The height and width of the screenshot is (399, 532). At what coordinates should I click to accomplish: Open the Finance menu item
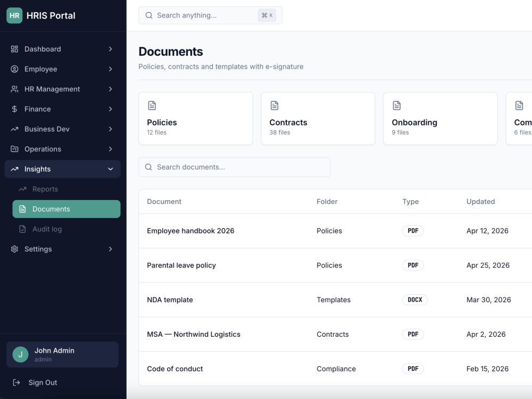pos(62,109)
